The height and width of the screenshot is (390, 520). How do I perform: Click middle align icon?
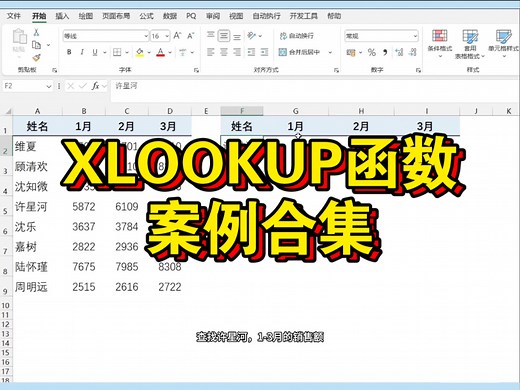point(224,35)
